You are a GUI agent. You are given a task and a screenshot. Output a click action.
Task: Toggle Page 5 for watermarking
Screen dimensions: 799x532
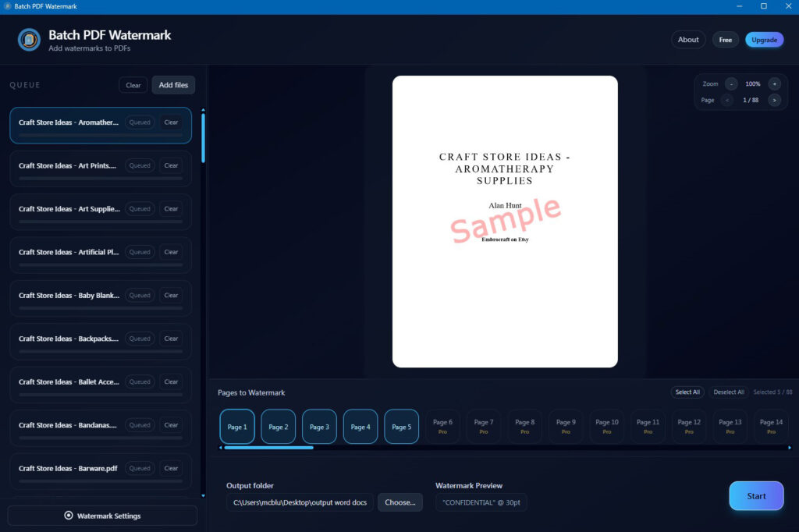402,427
